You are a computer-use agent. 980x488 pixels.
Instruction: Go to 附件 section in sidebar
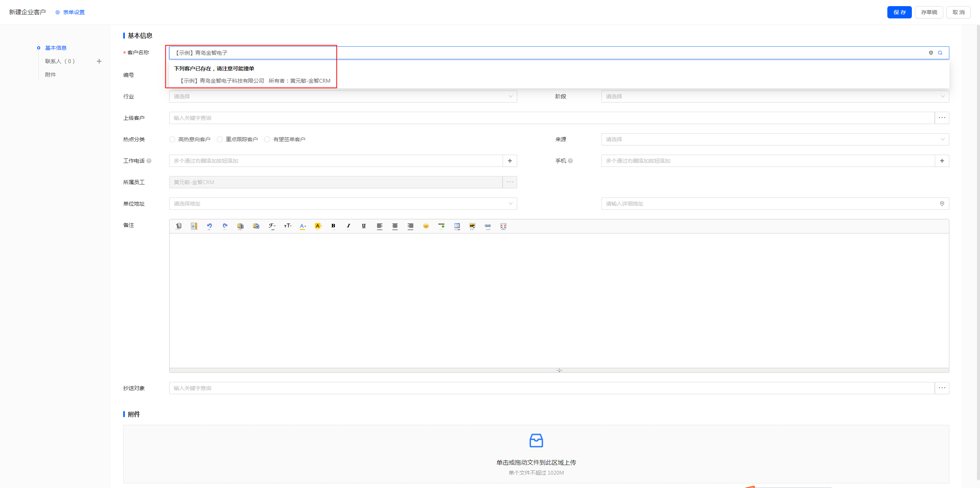pos(51,75)
